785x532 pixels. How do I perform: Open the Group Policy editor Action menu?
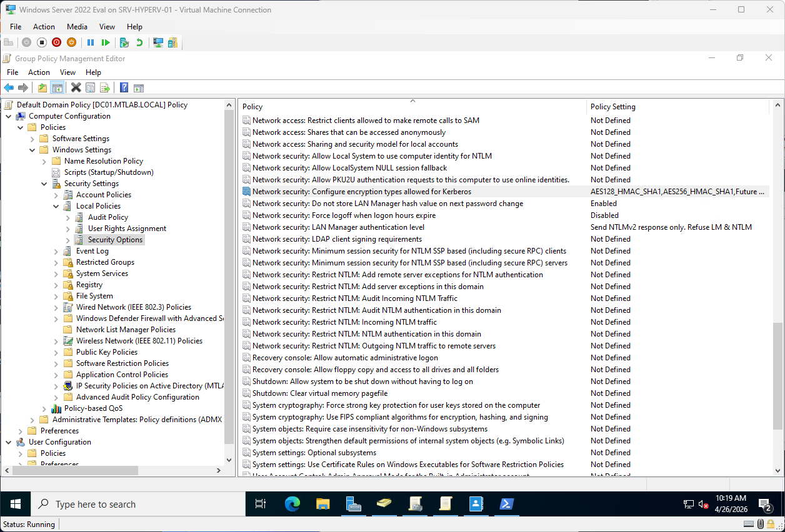[x=39, y=72]
